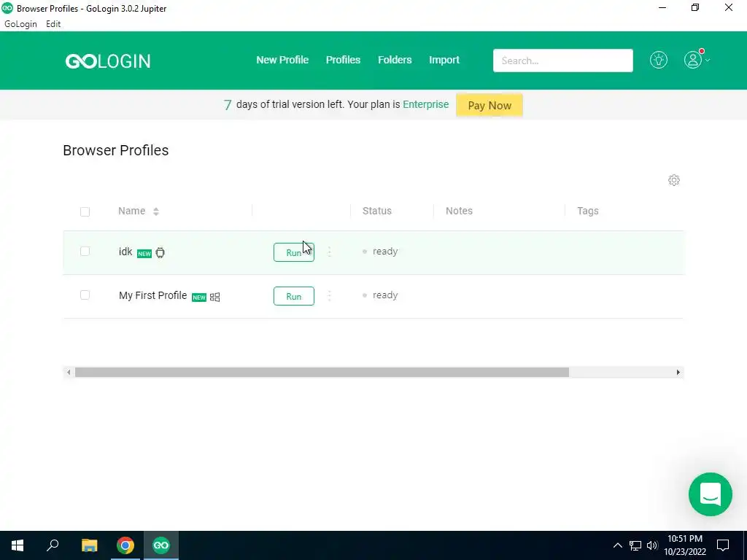The image size is (747, 560).
Task: Open the user account avatar icon
Action: pyautogui.click(x=693, y=60)
